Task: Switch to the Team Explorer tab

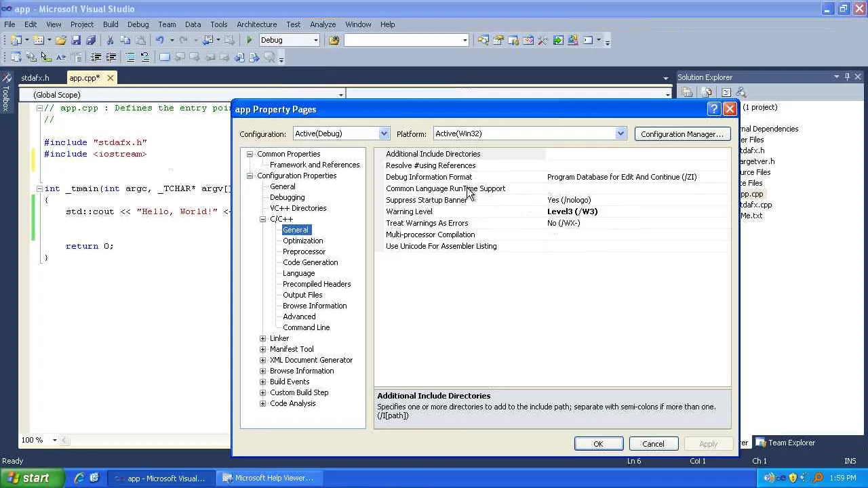Action: [x=785, y=443]
